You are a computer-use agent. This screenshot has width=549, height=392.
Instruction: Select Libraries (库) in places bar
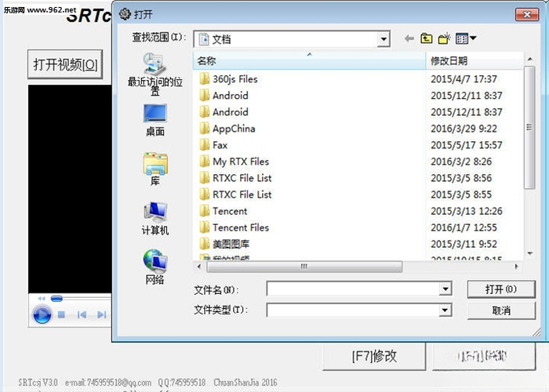tap(155, 169)
